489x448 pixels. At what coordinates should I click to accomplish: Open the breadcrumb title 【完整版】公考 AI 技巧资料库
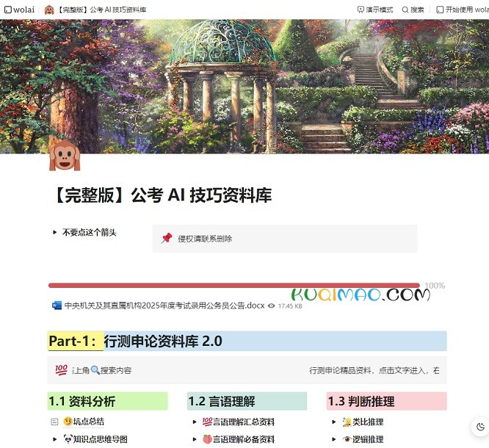(x=102, y=10)
